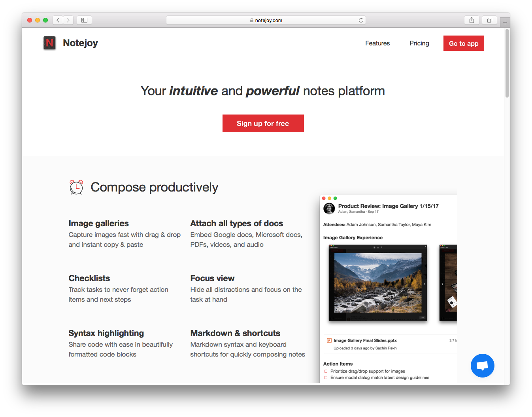Go back with Safari's back arrow
Image resolution: width=532 pixels, height=417 pixels.
58,20
